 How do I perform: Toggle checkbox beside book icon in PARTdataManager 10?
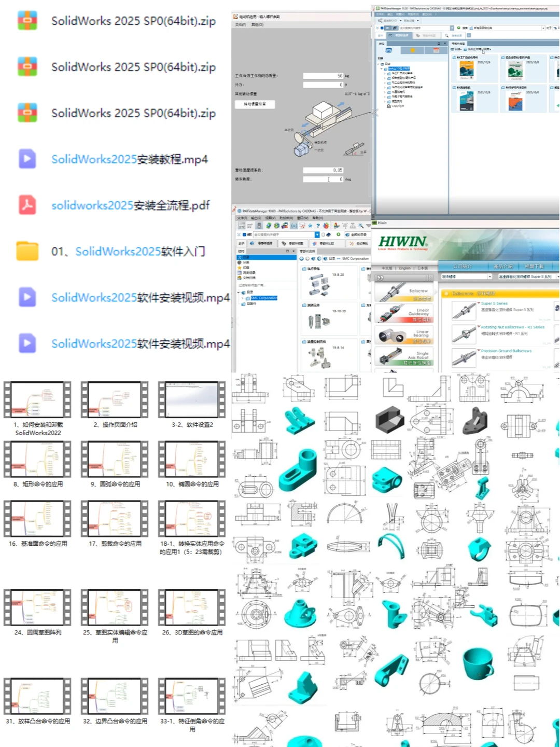323,234
